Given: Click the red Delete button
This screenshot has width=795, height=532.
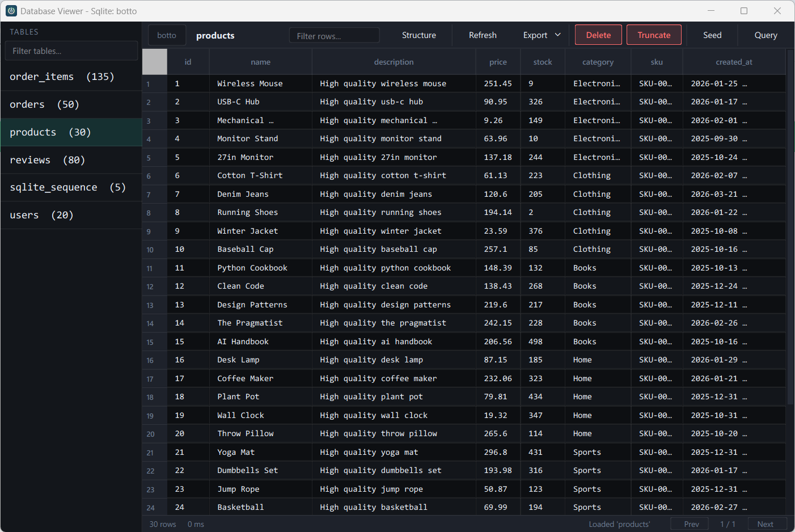Looking at the screenshot, I should click(598, 35).
